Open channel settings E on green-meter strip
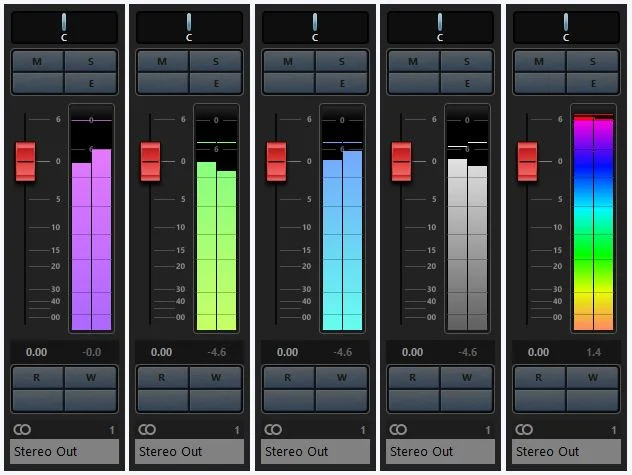This screenshot has height=475, width=632. (216, 83)
